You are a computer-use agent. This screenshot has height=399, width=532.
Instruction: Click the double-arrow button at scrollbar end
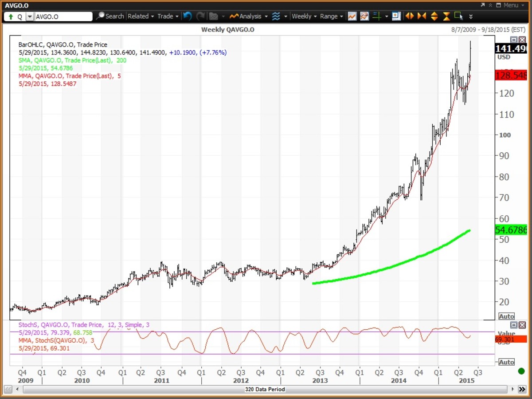coord(522,389)
